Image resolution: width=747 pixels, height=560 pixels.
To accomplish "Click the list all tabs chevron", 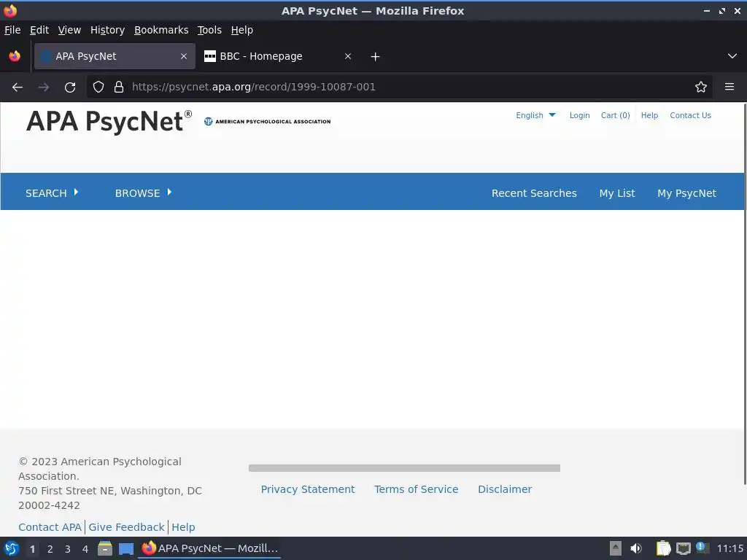I will pos(732,56).
